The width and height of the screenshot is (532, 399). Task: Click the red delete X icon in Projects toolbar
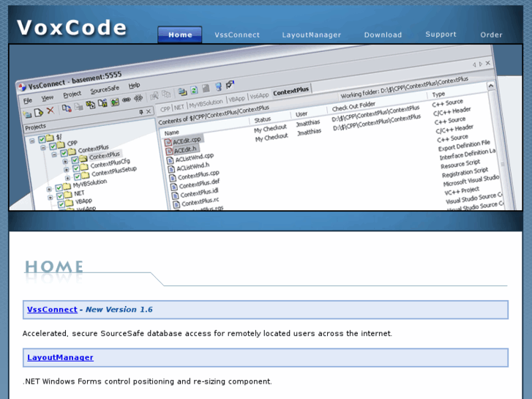(50, 111)
